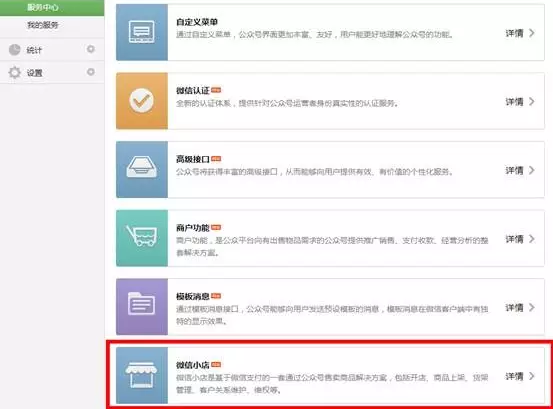Screen dimensions: 554x409
Task: Expand the 设置 section with its arrow
Action: tap(91, 72)
